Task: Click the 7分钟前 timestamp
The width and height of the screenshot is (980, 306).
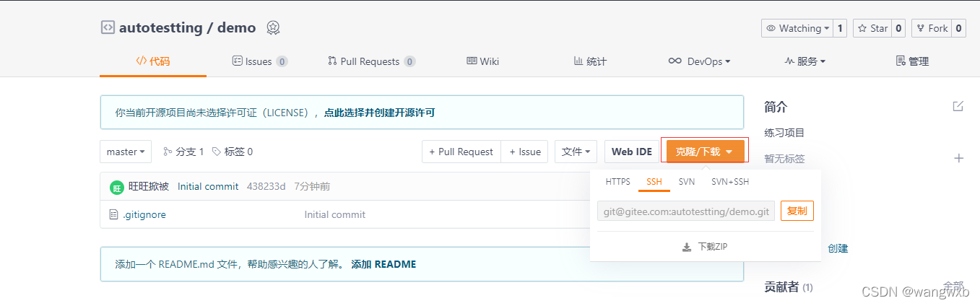Action: click(312, 186)
